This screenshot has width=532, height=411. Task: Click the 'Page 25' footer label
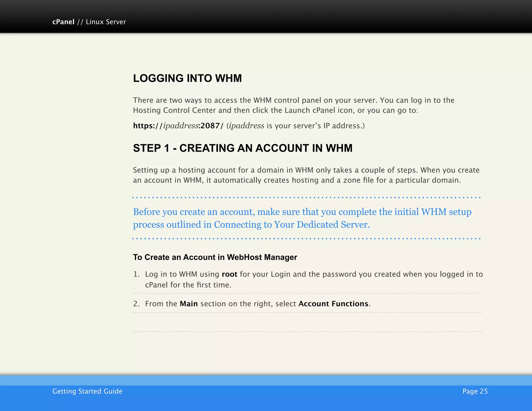pyautogui.click(x=475, y=391)
